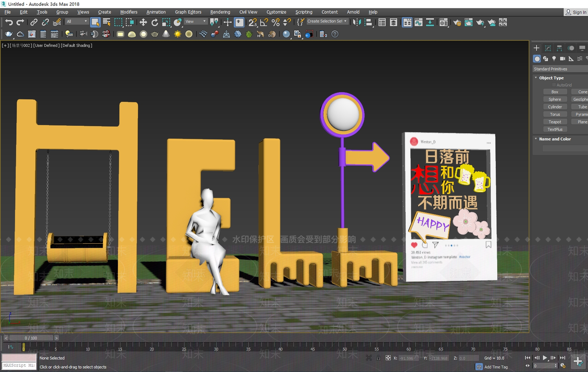Click the Mirror tool icon
Viewport: 588px width, 372px height.
pos(356,22)
